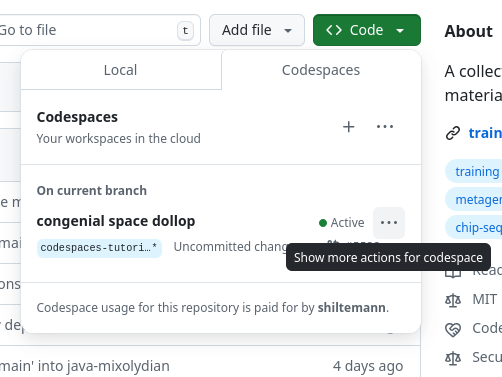Toggle the green Code dropdown button
The image size is (502, 377).
coord(367,30)
